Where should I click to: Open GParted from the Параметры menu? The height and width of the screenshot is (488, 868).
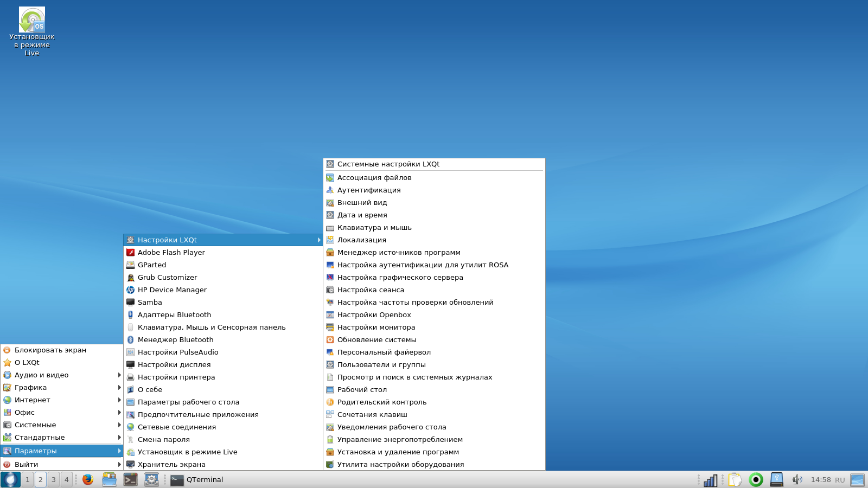tap(152, 265)
